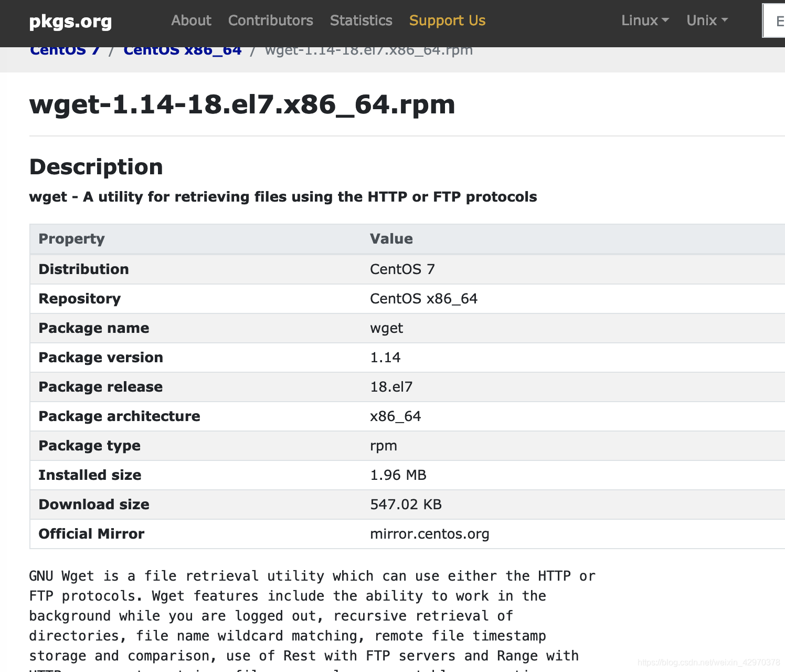The image size is (785, 672).
Task: Select the Installed size value
Action: pyautogui.click(x=398, y=475)
